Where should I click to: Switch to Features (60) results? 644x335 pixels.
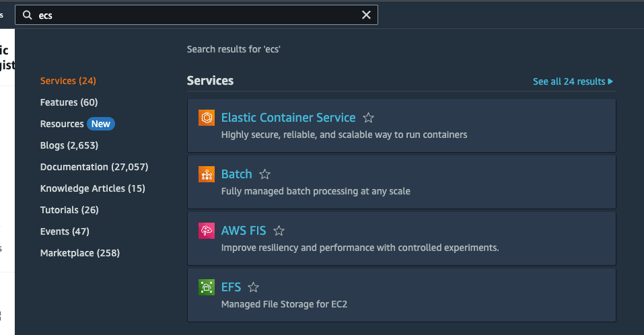point(69,102)
